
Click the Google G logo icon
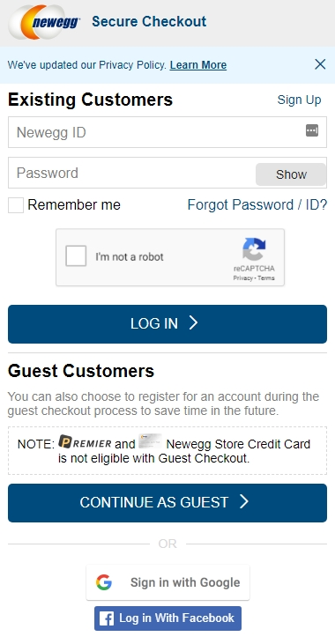click(104, 582)
